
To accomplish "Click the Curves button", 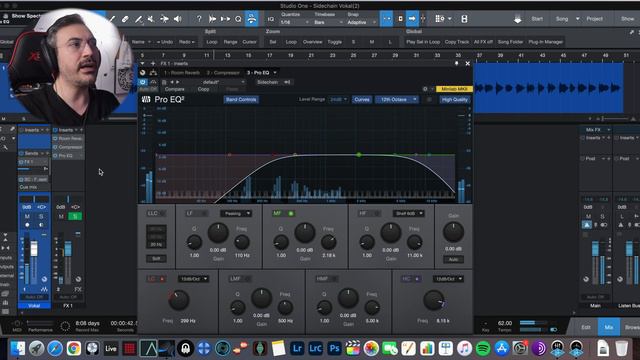I will pos(362,100).
